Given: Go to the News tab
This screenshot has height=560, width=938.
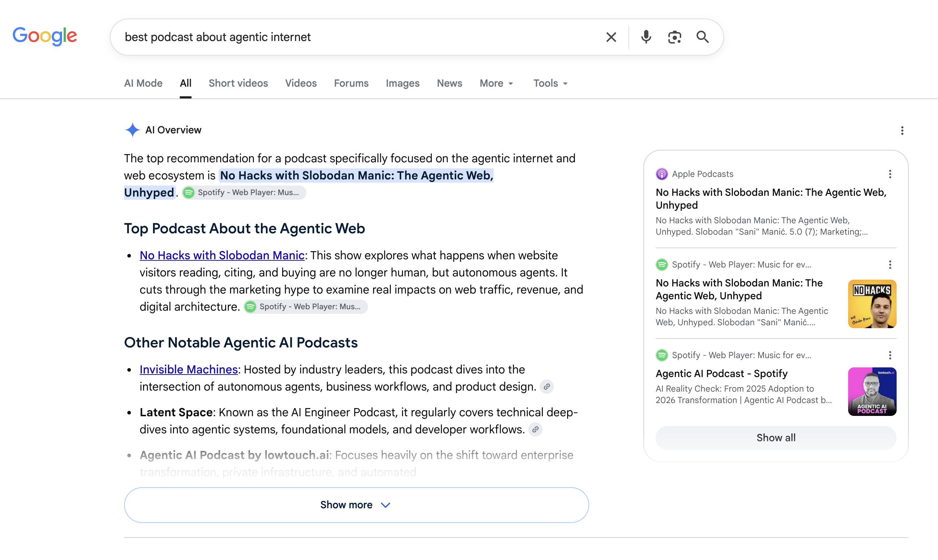Looking at the screenshot, I should (449, 83).
